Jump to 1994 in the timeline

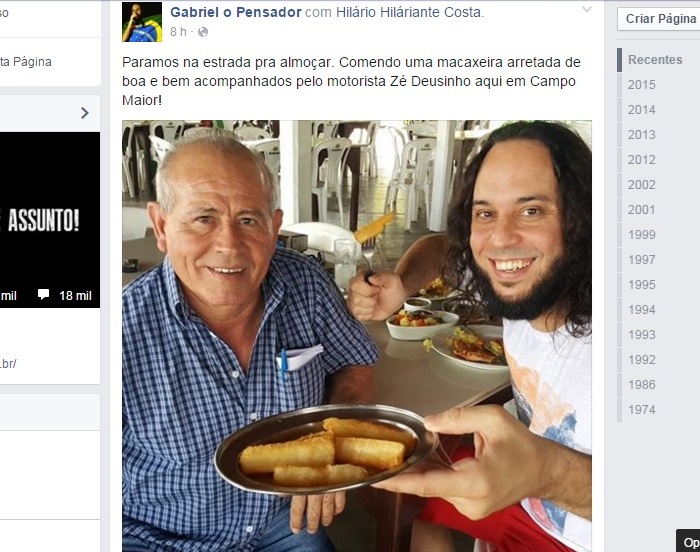[642, 309]
